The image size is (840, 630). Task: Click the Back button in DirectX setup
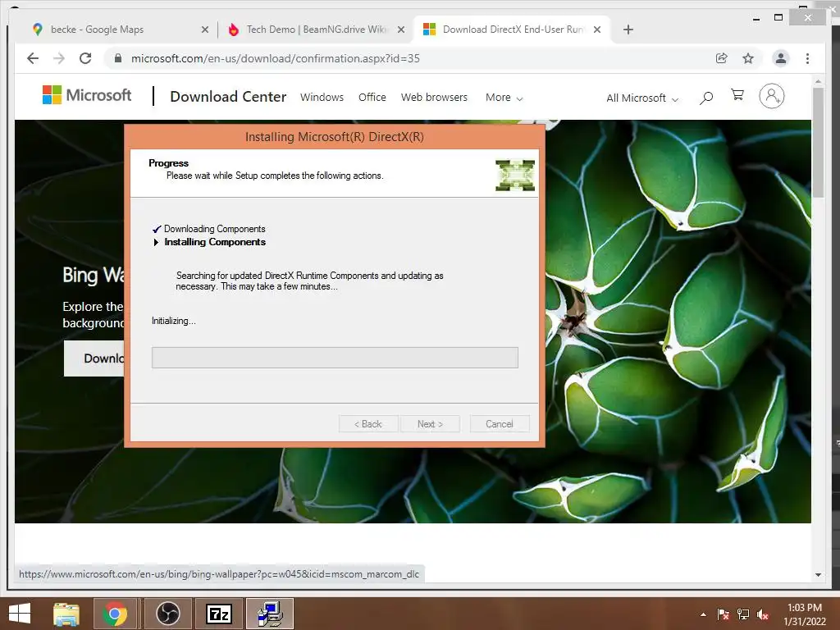(368, 424)
